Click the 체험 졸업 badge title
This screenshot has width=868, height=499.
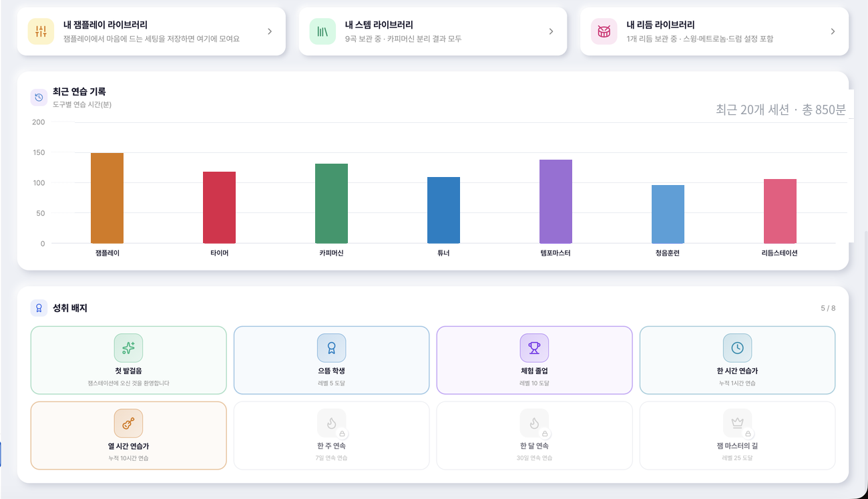[x=534, y=371]
